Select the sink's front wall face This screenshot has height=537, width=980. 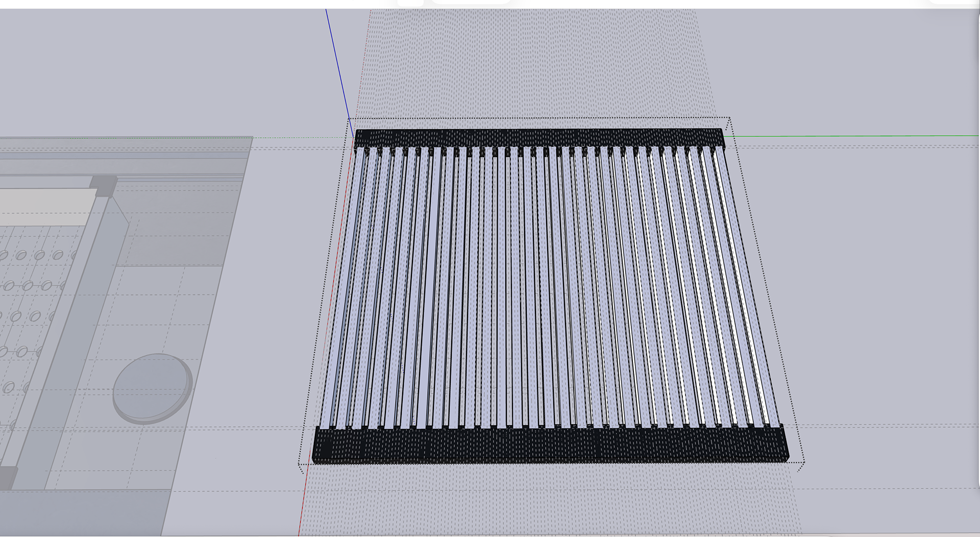point(82,512)
